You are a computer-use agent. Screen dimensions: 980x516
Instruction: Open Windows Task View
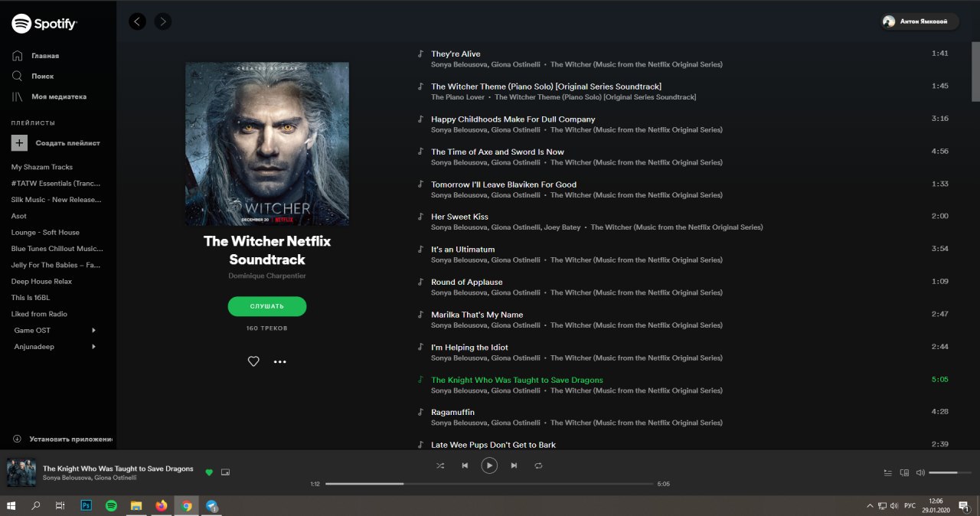point(60,506)
